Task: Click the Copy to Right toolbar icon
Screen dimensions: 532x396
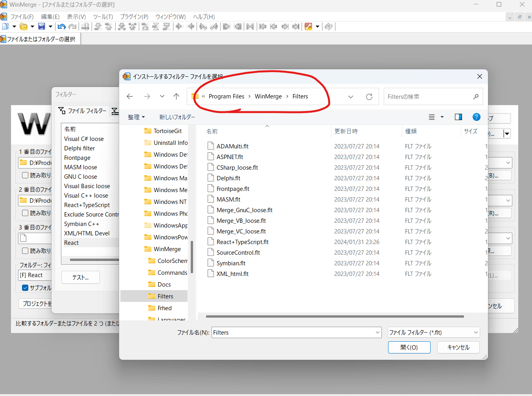Action: point(179,26)
